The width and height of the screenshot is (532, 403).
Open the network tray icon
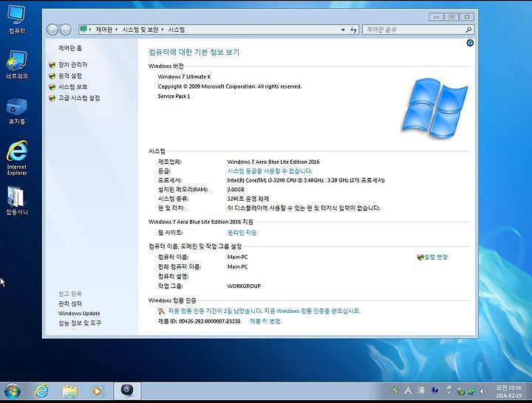point(472,392)
